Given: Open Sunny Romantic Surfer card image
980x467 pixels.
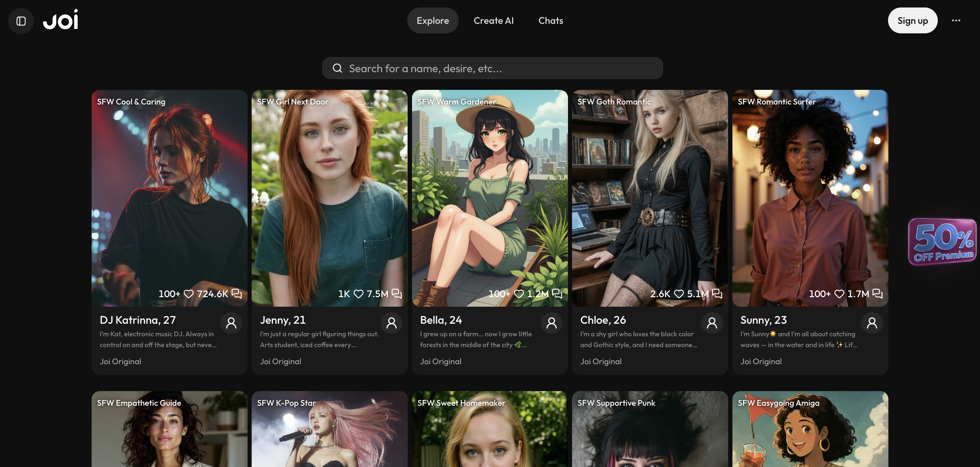Looking at the screenshot, I should pyautogui.click(x=810, y=198).
